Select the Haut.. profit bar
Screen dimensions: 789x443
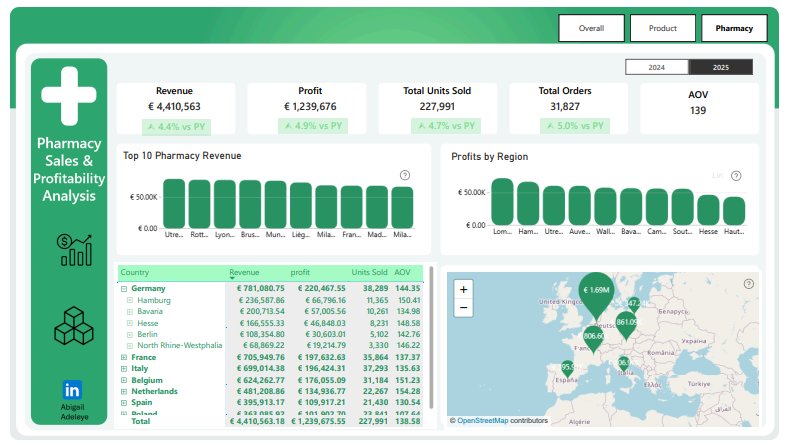pyautogui.click(x=734, y=211)
